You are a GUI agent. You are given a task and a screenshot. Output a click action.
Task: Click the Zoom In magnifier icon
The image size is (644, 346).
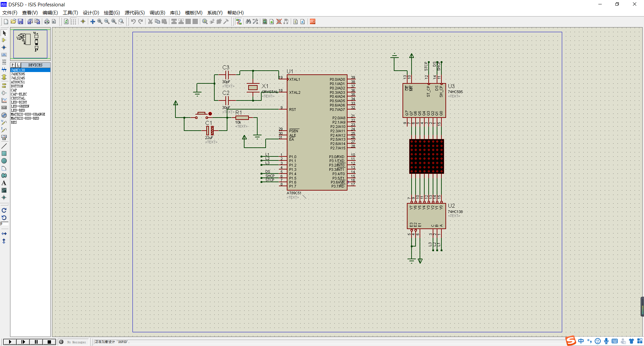(100, 21)
